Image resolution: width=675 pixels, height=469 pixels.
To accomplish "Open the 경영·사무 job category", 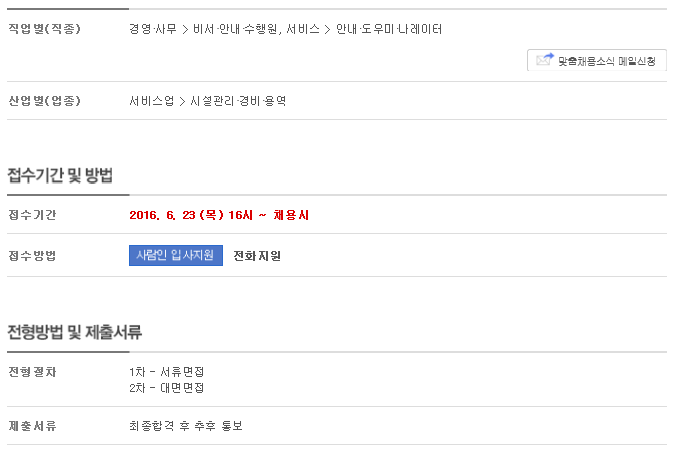I will (x=152, y=29).
